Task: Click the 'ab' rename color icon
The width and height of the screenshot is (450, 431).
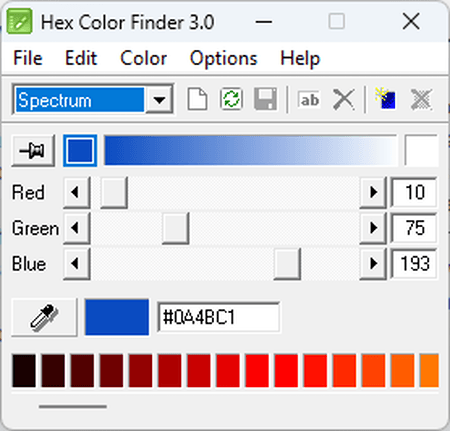Action: click(309, 99)
